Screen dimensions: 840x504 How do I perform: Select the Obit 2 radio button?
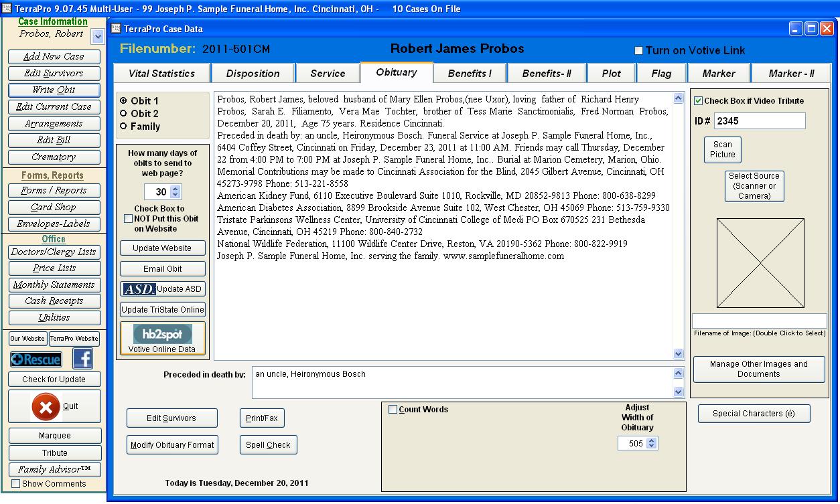[123, 113]
